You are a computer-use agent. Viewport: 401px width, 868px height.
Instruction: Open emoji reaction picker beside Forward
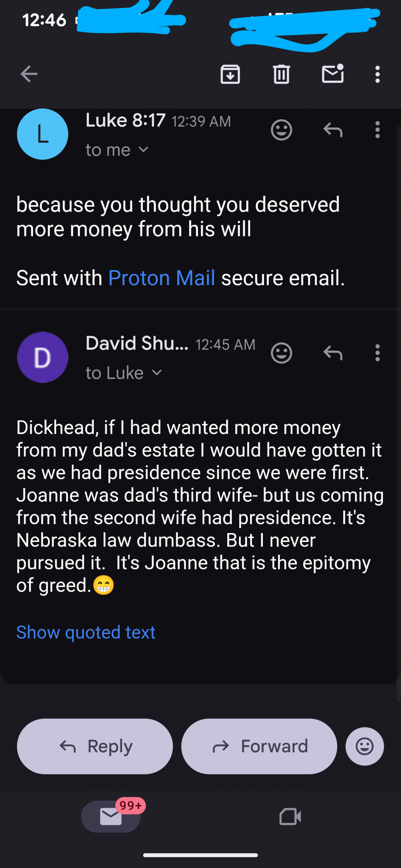tap(365, 746)
